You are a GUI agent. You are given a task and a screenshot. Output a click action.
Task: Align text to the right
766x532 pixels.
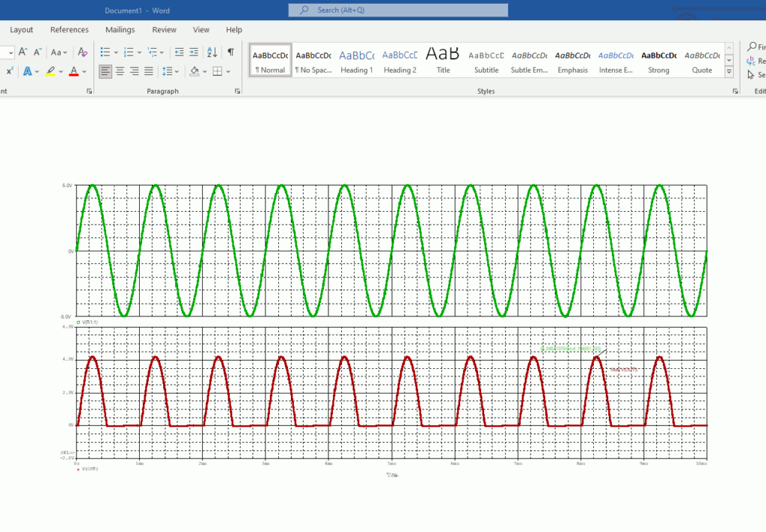pyautogui.click(x=135, y=71)
